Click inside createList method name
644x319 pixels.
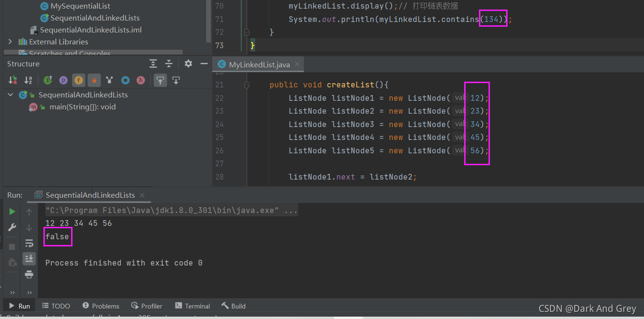pyautogui.click(x=351, y=85)
